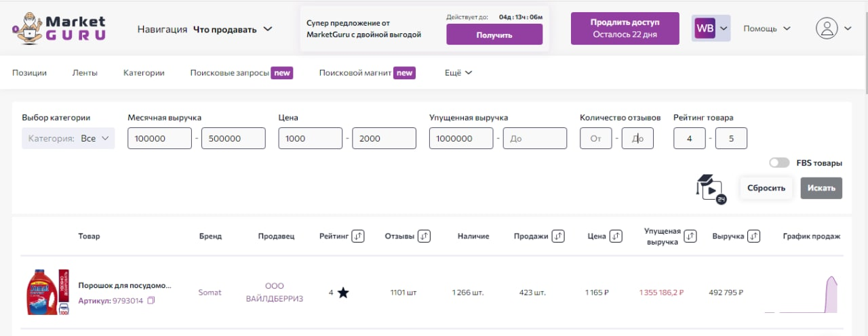Sort table by Выручка column

coord(753,236)
